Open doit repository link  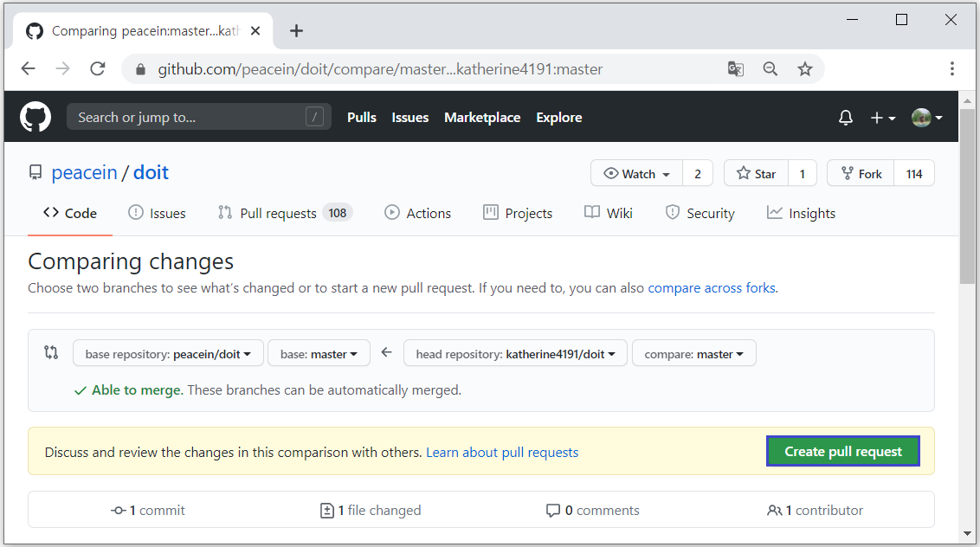point(151,172)
